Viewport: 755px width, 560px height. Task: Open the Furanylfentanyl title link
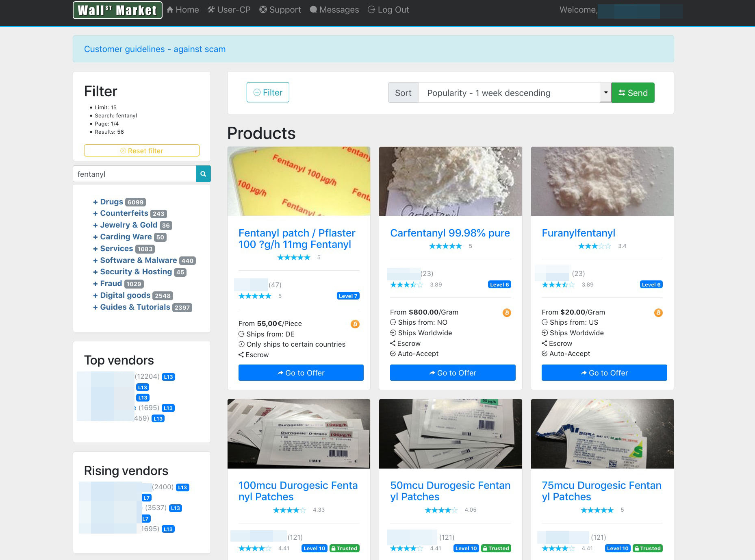(x=579, y=233)
